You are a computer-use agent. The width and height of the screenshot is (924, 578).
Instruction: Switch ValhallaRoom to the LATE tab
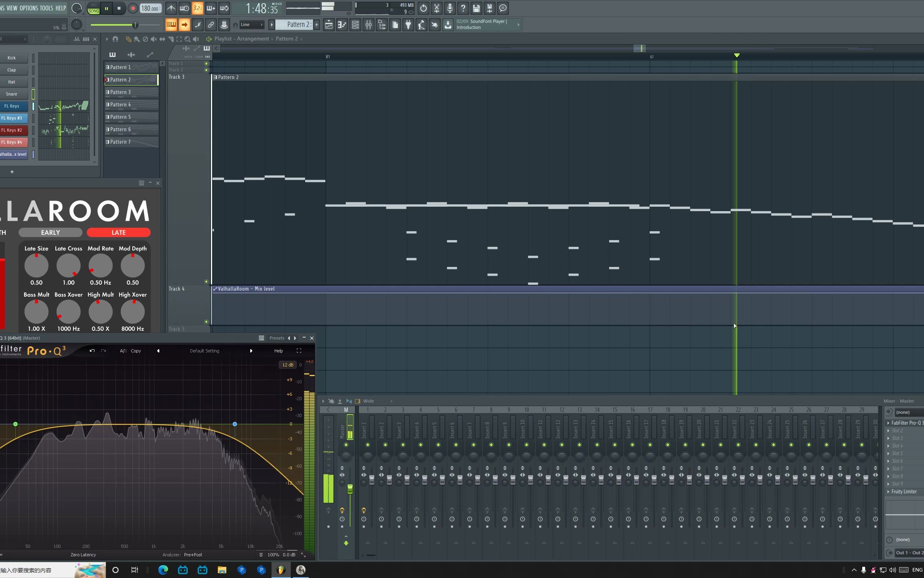tap(118, 232)
